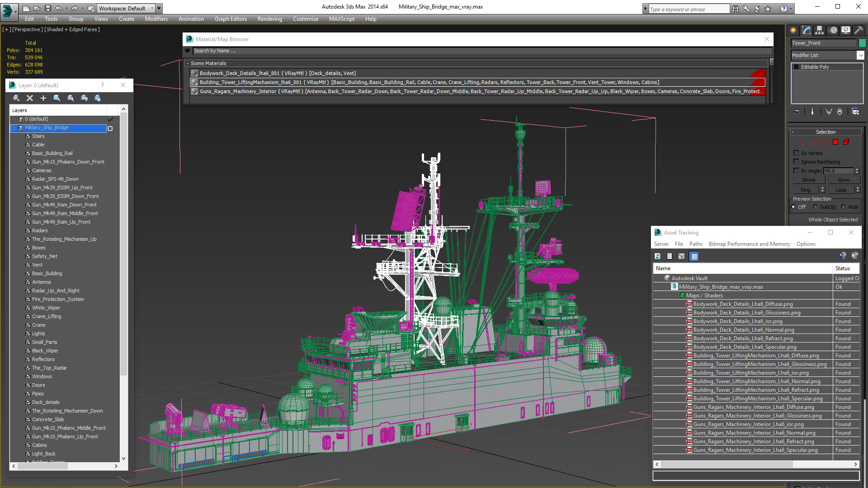Select the Vertex sub-object level icon
Viewport: 868px width, 488px height.
click(x=803, y=142)
